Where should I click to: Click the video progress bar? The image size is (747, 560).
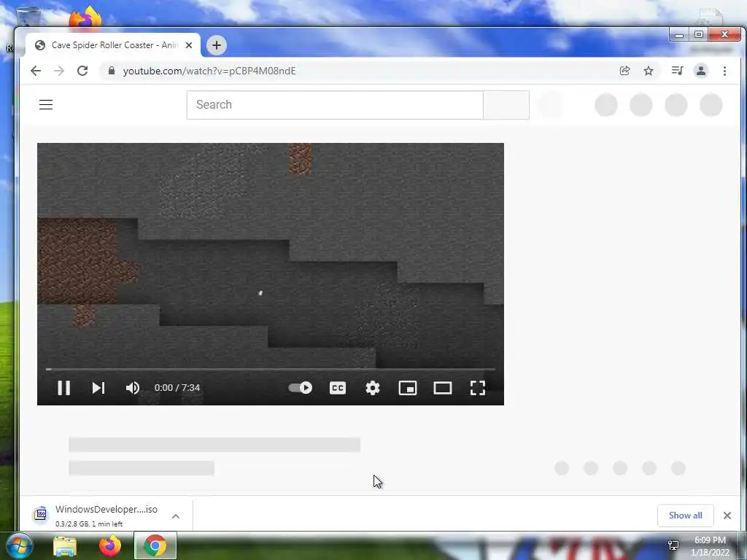tap(270, 369)
